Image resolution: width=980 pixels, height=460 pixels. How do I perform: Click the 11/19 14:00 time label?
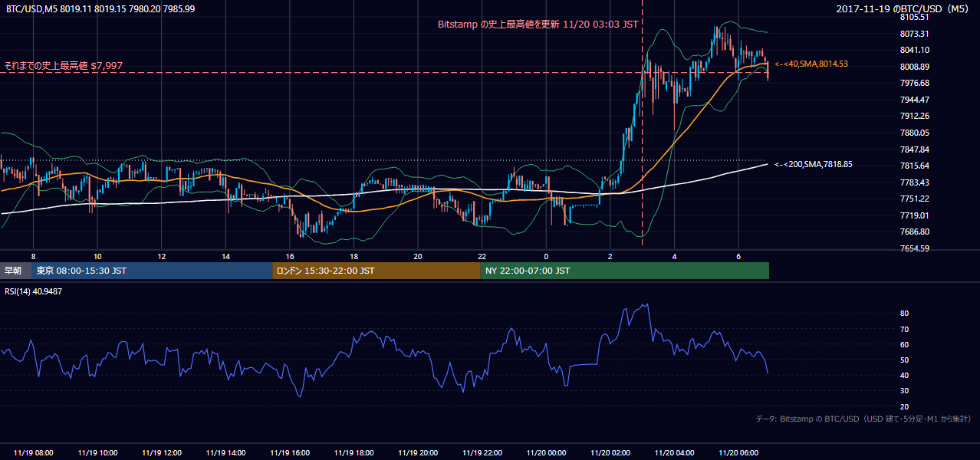tap(225, 453)
